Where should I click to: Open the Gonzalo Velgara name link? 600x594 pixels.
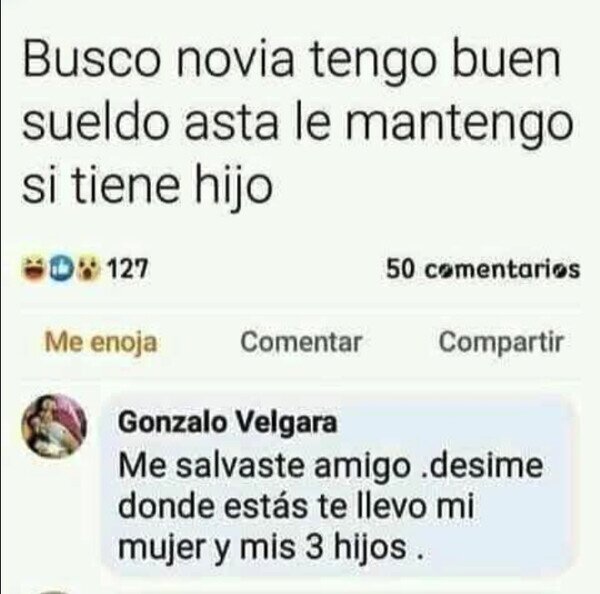(228, 422)
